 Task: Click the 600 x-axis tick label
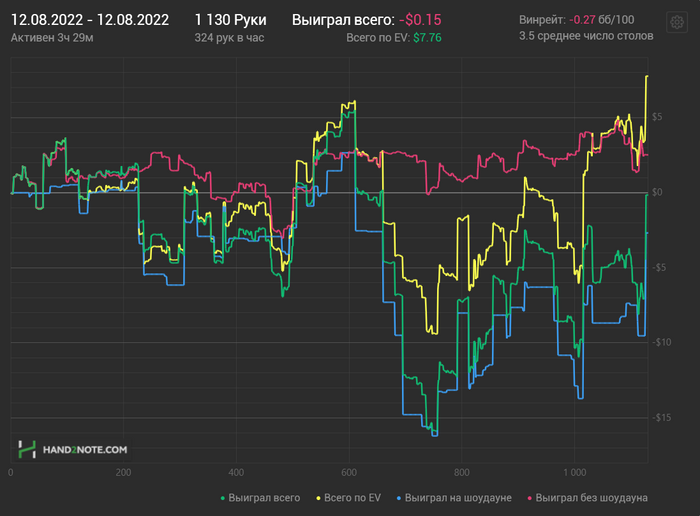349,472
